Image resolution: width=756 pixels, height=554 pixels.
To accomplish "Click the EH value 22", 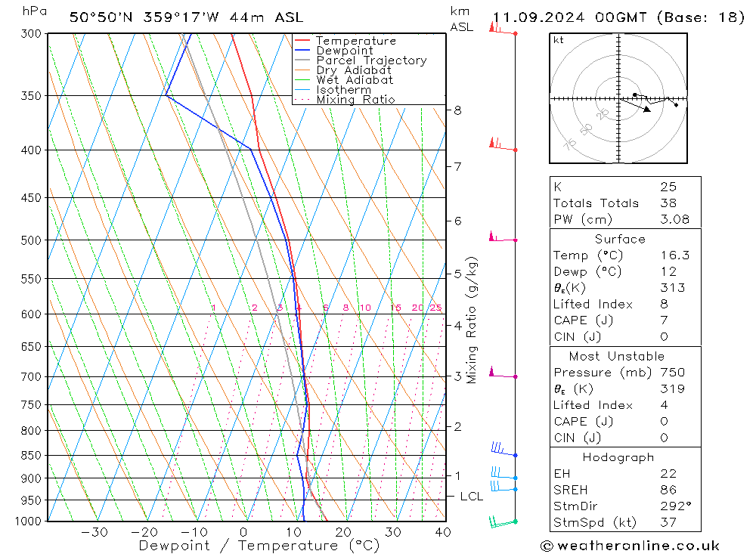I will pos(668,473).
